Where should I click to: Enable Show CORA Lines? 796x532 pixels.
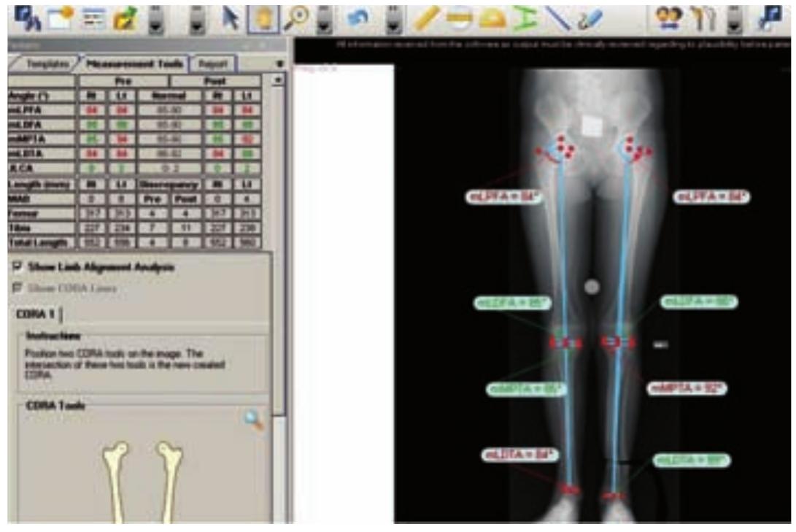[15, 287]
